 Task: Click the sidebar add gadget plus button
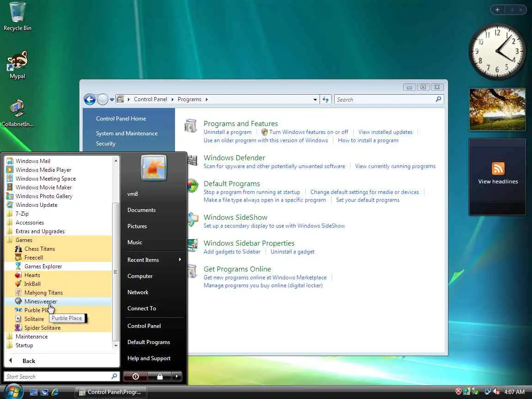(497, 10)
